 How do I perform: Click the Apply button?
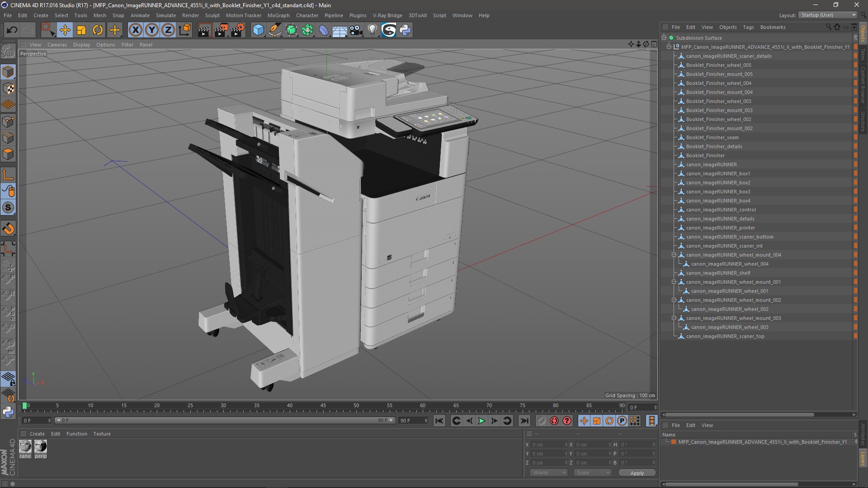(x=637, y=473)
